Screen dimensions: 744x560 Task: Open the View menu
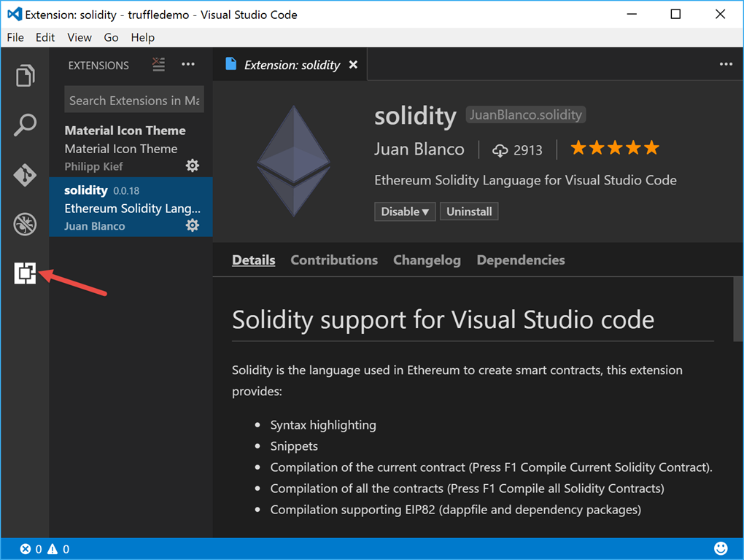coord(80,37)
